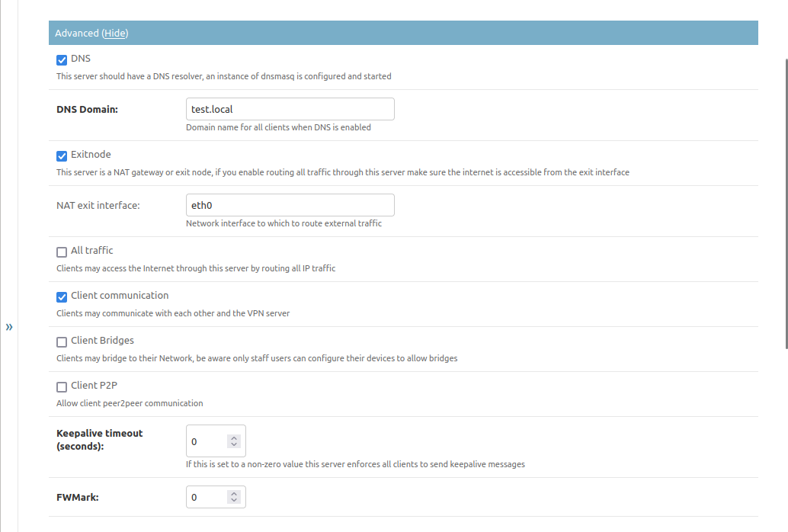788x532 pixels.
Task: Click the Exitnode label text
Action: point(91,155)
